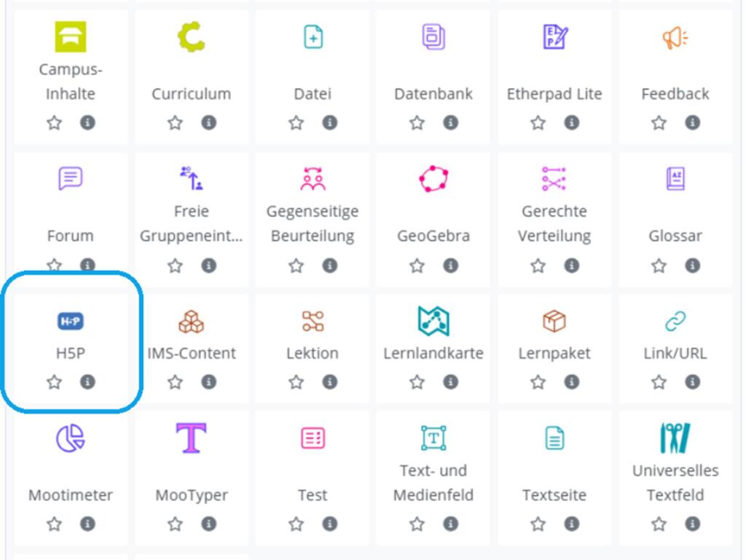Choose the Gegenseitige Beurteilung tile
Image resolution: width=746 pixels, height=560 pixels.
click(x=313, y=211)
